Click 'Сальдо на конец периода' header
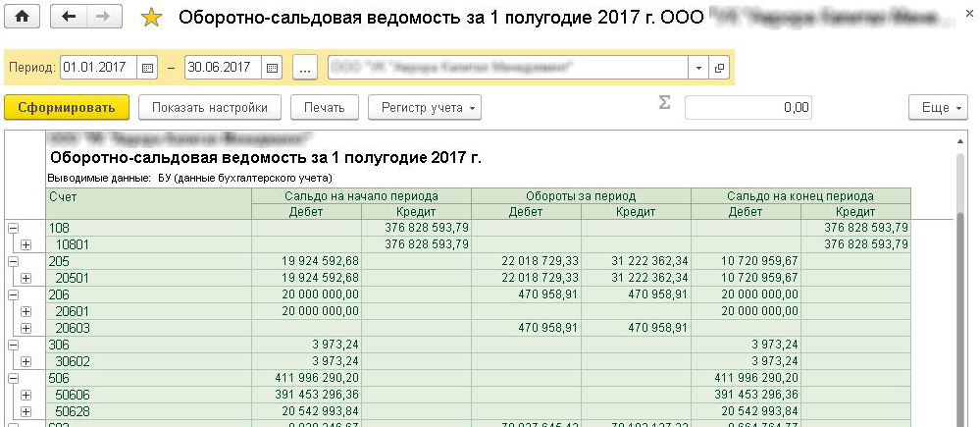980x427 pixels. 800,196
